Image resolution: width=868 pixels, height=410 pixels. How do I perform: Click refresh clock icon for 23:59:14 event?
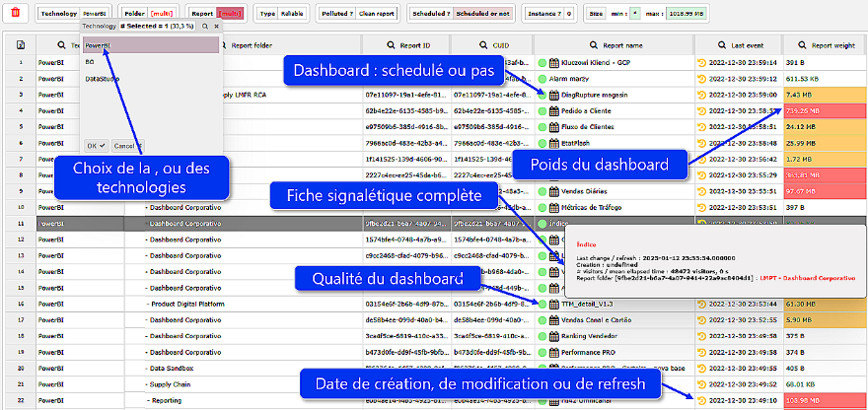(702, 63)
